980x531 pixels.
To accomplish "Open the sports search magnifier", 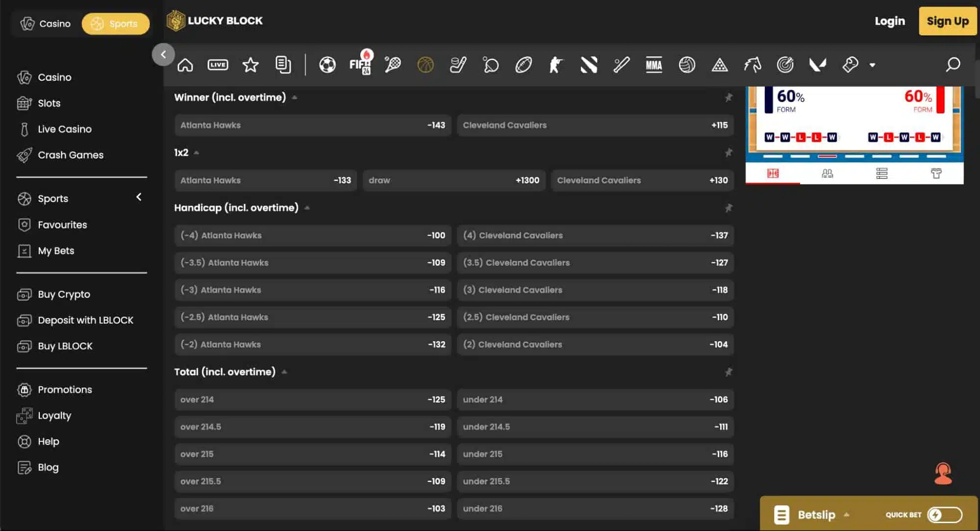I will pyautogui.click(x=953, y=64).
